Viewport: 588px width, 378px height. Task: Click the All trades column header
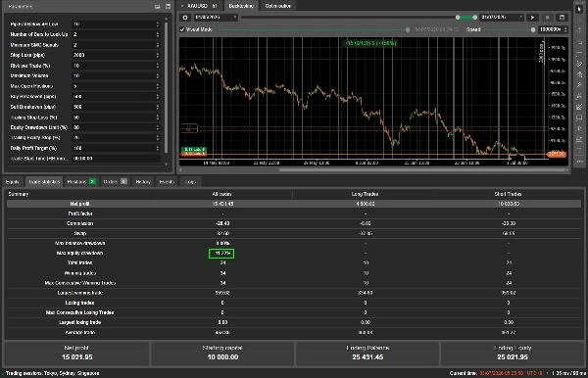click(x=221, y=194)
